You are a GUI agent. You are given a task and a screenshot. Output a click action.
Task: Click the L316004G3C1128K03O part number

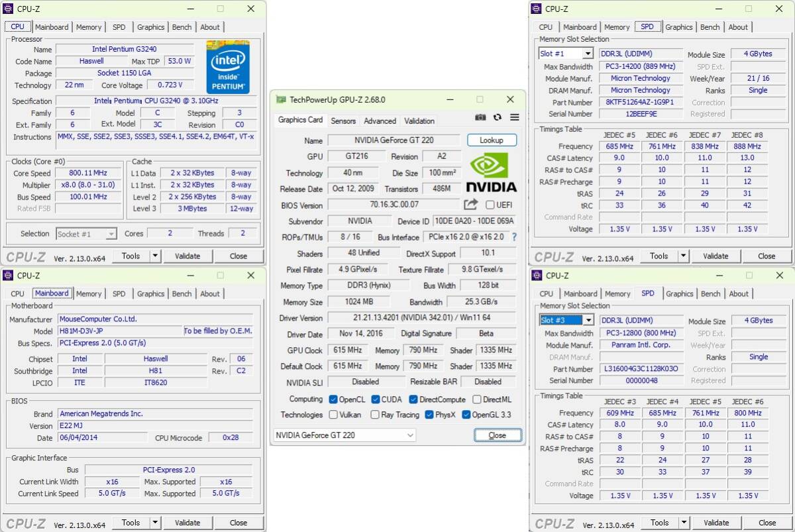pos(641,369)
